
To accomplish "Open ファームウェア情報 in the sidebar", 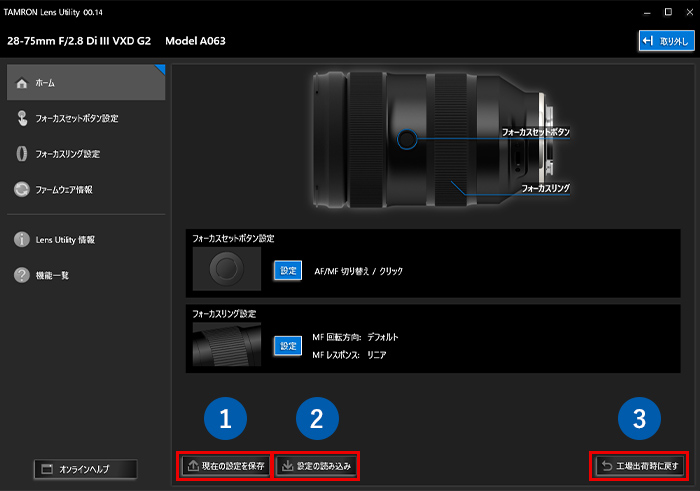I will [64, 190].
